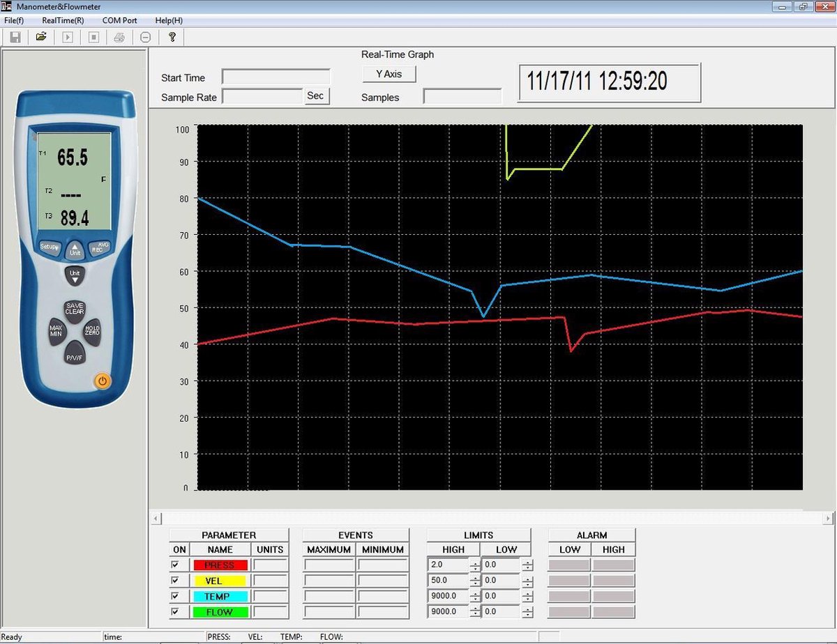The image size is (837, 644).
Task: Click the Y Axis button
Action: (389, 74)
